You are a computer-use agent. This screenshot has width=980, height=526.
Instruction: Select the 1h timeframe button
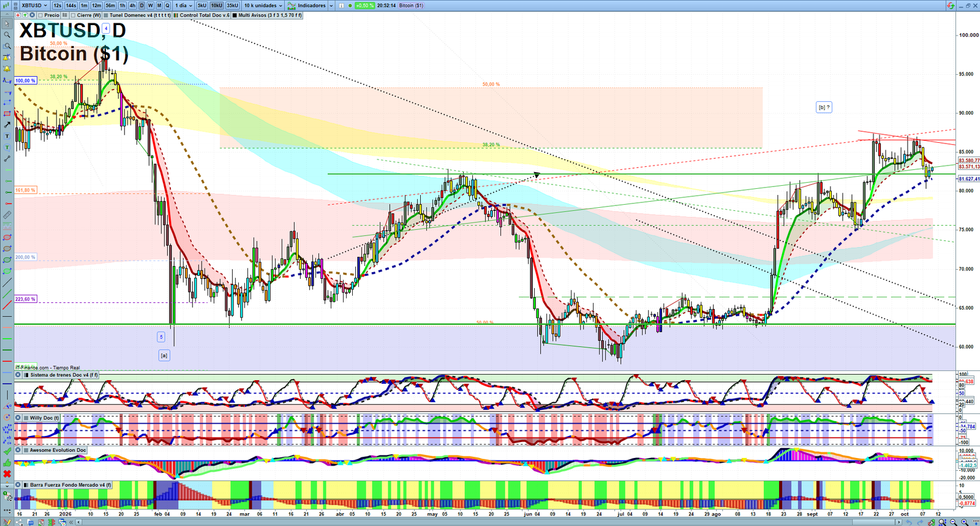123,6
